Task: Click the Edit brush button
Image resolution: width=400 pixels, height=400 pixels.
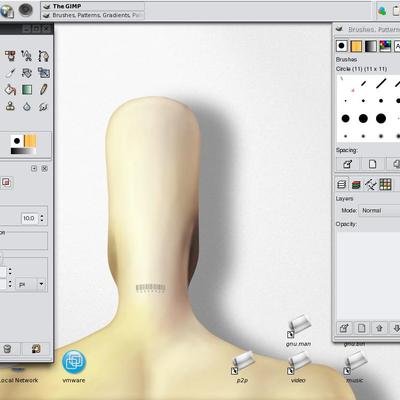Action: pos(347,164)
